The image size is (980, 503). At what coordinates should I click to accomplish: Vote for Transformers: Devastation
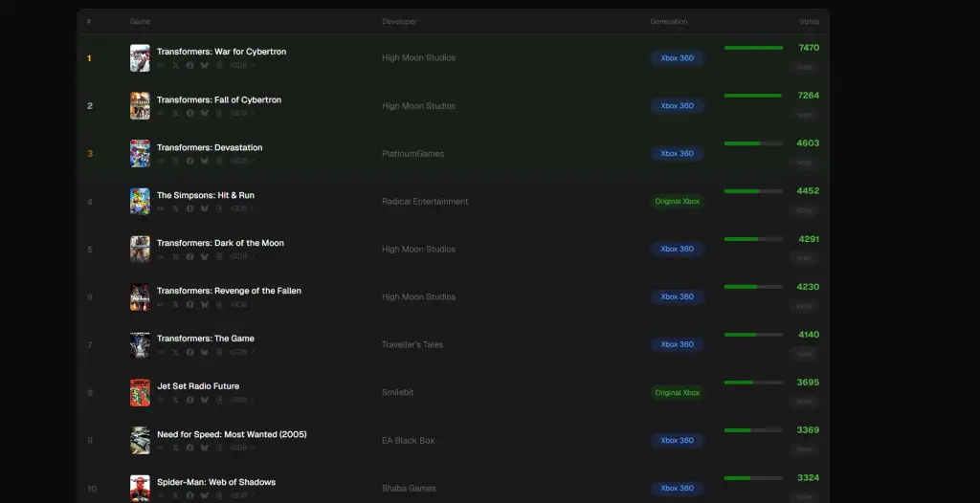[804, 163]
